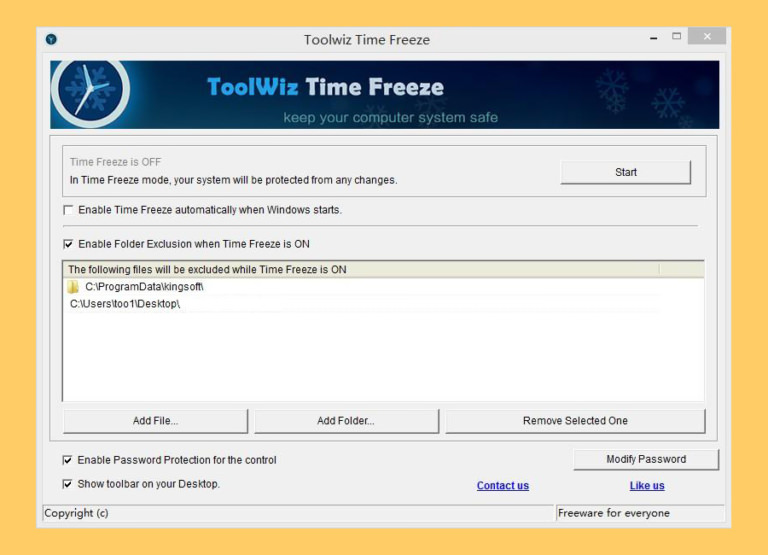768x555 pixels.
Task: Enable Time Freeze automatically when Windows starts
Action: pos(68,210)
